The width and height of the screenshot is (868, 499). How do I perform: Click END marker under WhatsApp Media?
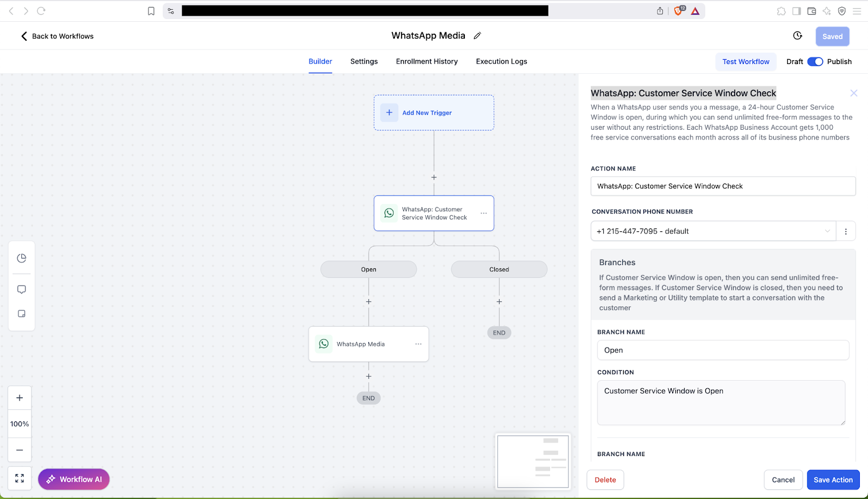369,398
